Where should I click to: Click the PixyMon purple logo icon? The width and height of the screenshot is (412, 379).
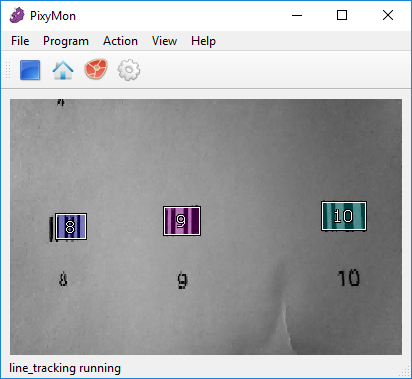pos(17,15)
